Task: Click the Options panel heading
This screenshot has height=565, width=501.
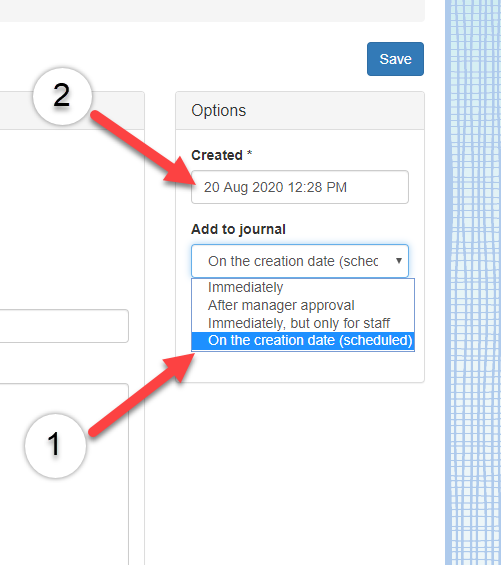Action: point(219,110)
